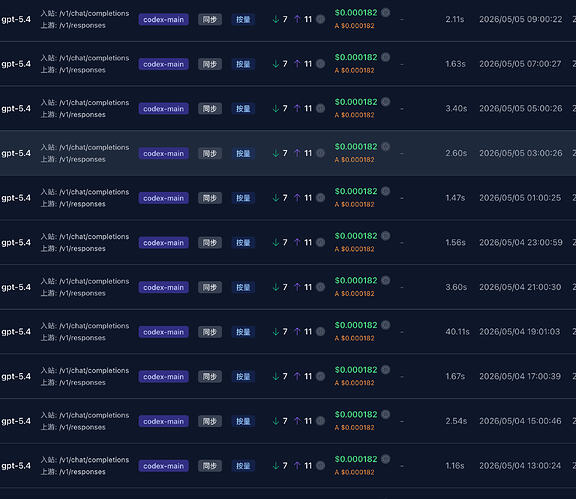Select timestamp 2026/05/04 21:00:30
This screenshot has height=499, width=576.
[520, 287]
